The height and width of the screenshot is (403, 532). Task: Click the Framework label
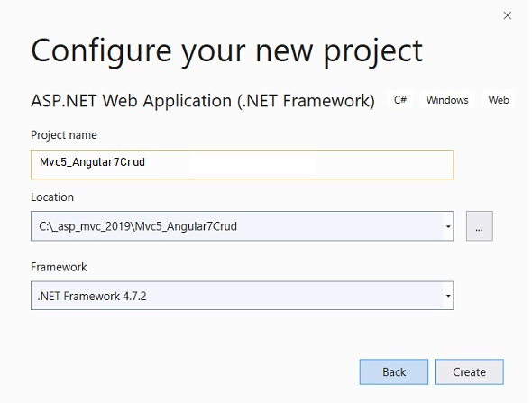59,267
